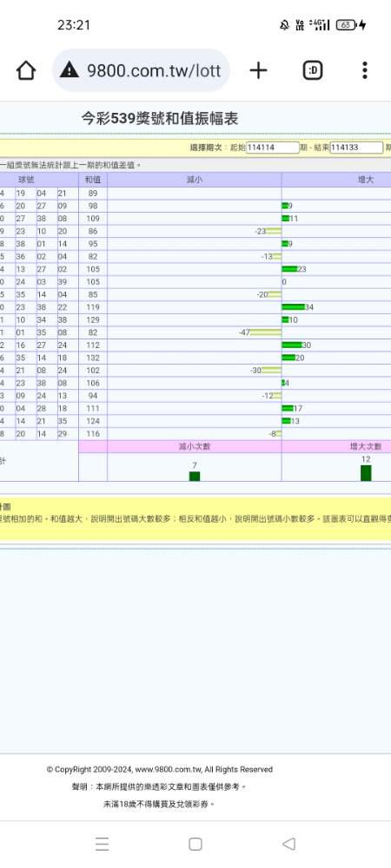Tap the sum value 98 cell
Viewport: 391px width, 868px height.
click(92, 206)
